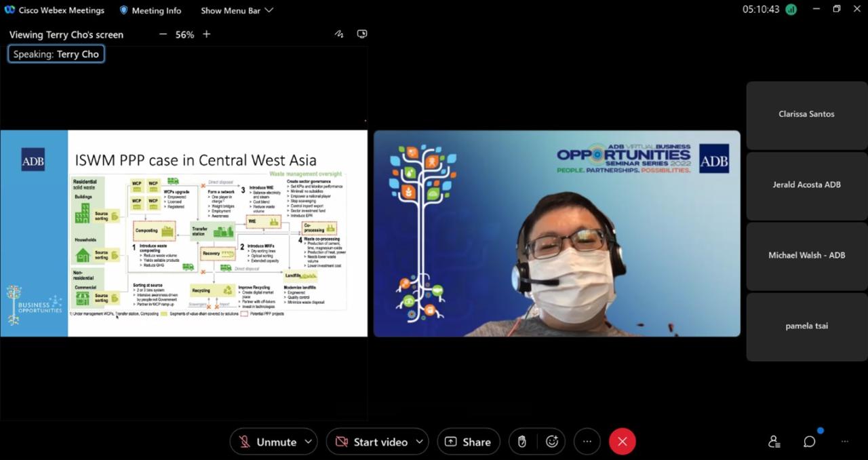Click the Speaking: Terry Cho indicator
The image size is (868, 460).
pos(56,54)
